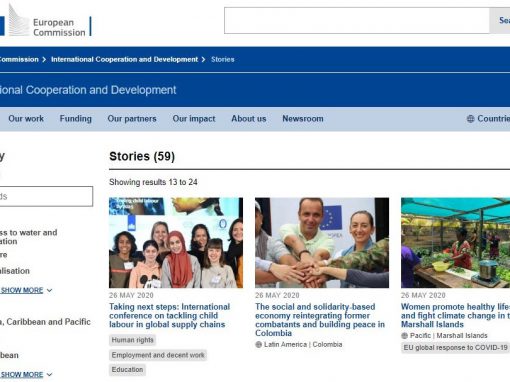This screenshot has width=510, height=382.
Task: Click the chevron after International Cooperation breadcrumb
Action: point(203,59)
